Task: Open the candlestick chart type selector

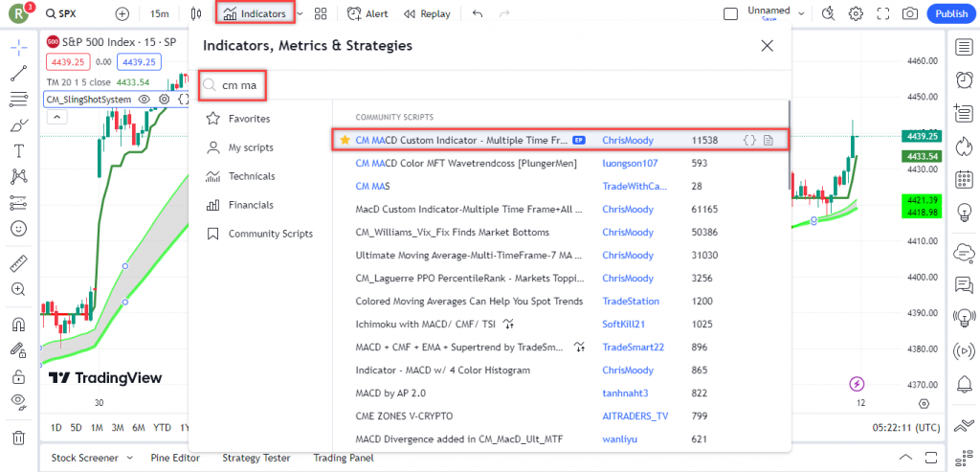Action: 196,13
